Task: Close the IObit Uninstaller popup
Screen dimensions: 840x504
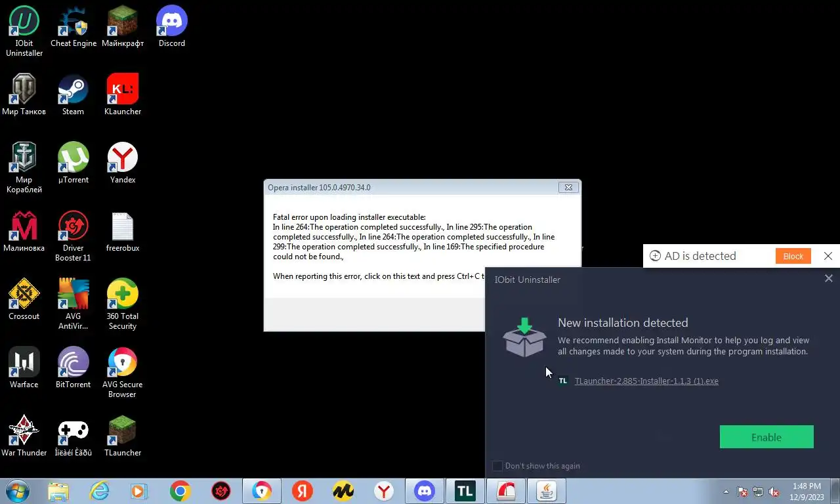Action: [x=829, y=278]
